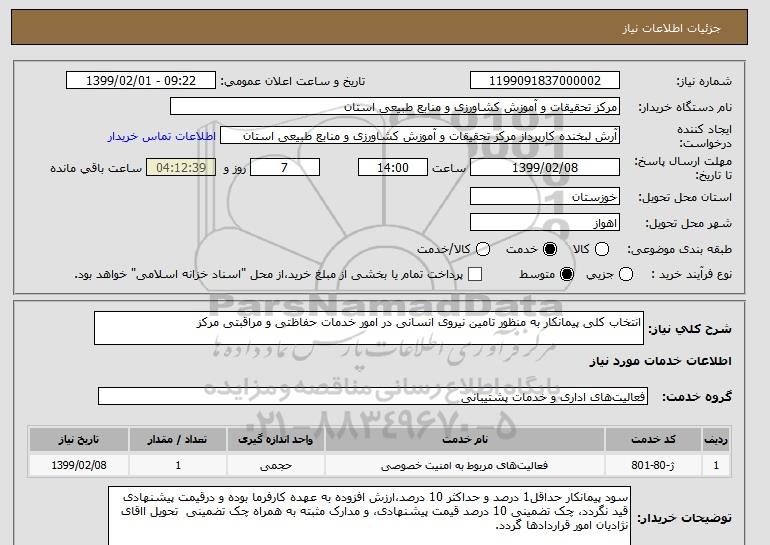
Task: Click service code cell ژ-80-801
Action: click(653, 465)
